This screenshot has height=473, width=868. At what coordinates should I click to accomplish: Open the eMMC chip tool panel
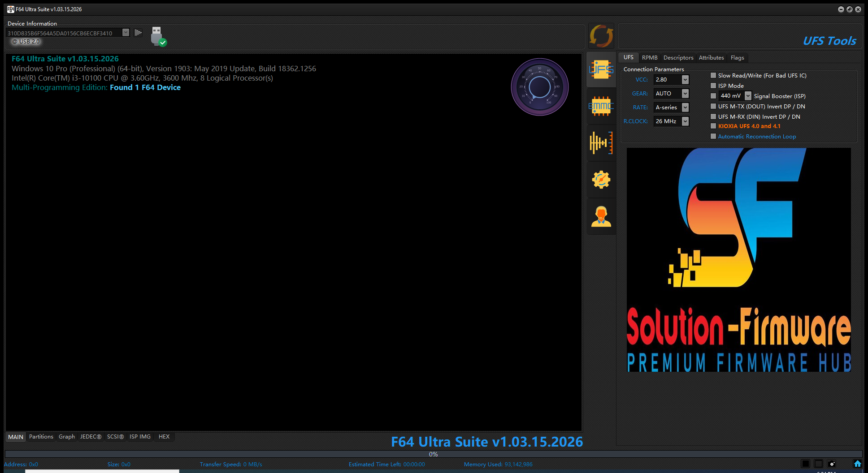click(601, 106)
